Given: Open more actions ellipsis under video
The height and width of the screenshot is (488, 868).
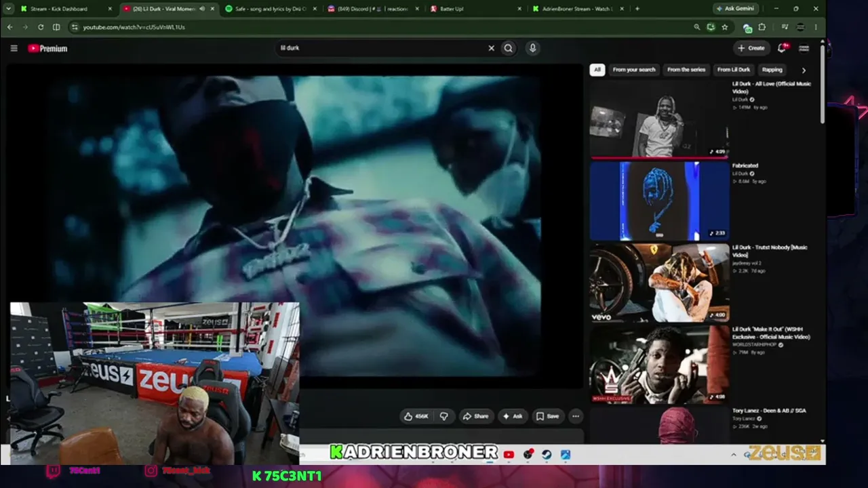Looking at the screenshot, I should (575, 416).
